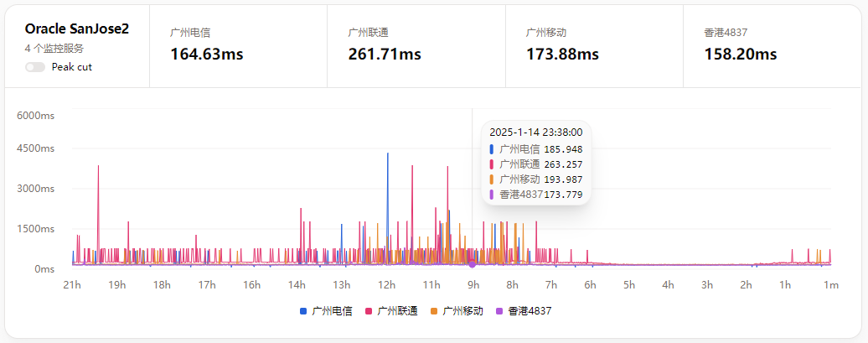Image resolution: width=868 pixels, height=343 pixels.
Task: Click the orange 广州移动 legend color marker
Action: [x=435, y=311]
